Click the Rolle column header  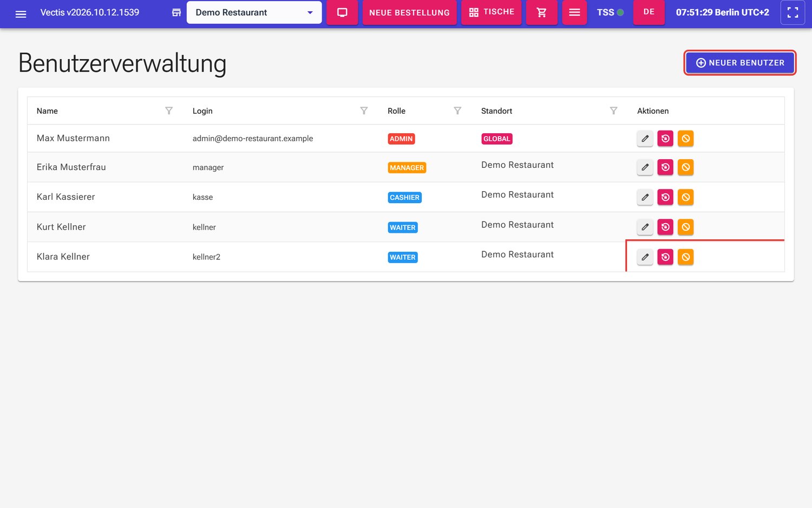[x=396, y=111]
